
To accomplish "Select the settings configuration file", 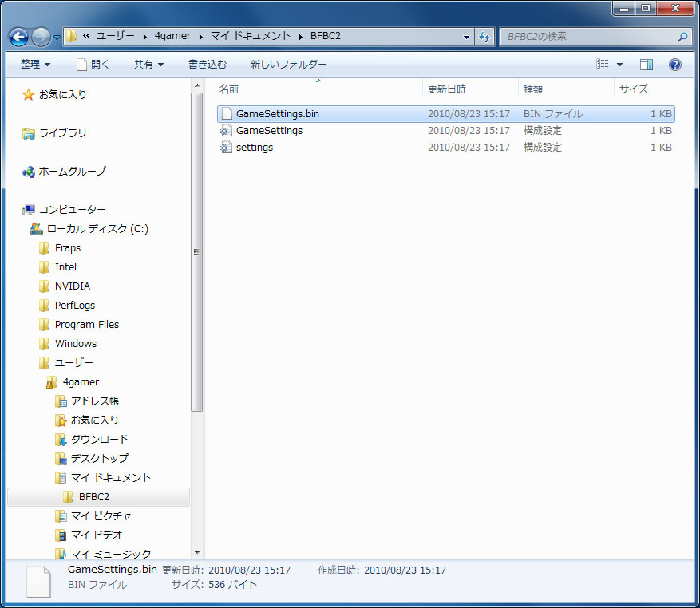I will click(x=254, y=148).
